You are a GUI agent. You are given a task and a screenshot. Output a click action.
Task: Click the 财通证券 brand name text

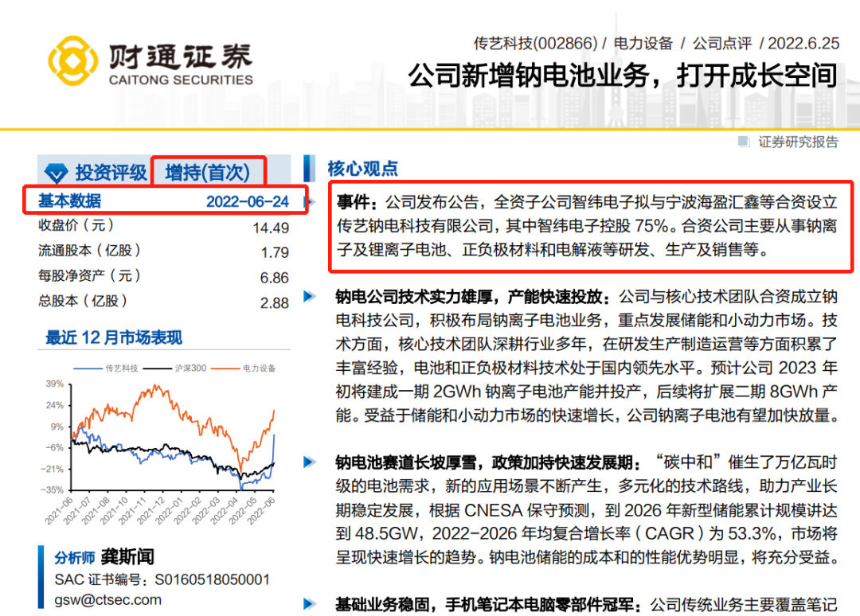pos(181,56)
